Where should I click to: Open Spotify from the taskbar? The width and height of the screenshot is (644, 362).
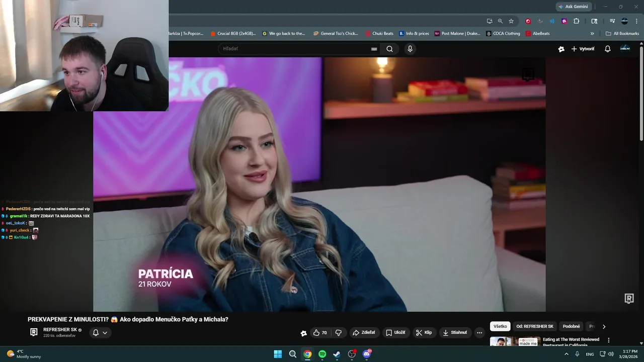pyautogui.click(x=322, y=354)
